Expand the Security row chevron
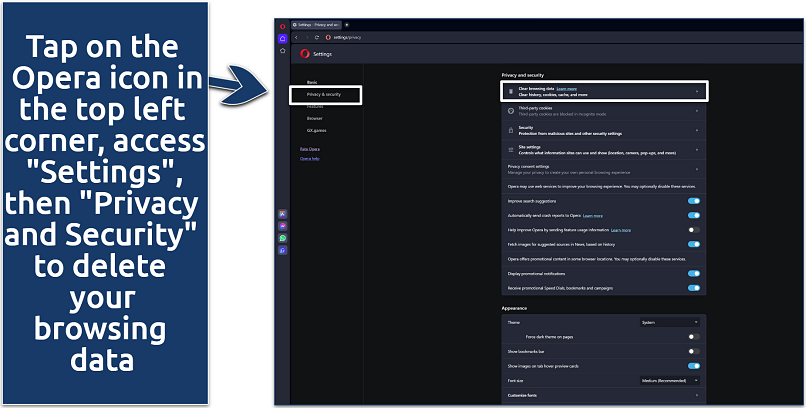The width and height of the screenshot is (806, 408). tap(697, 131)
